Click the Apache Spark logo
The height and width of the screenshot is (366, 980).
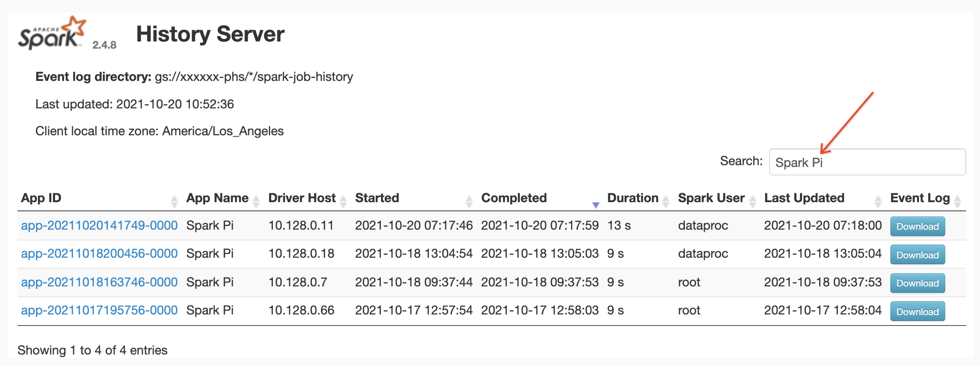coord(52,34)
